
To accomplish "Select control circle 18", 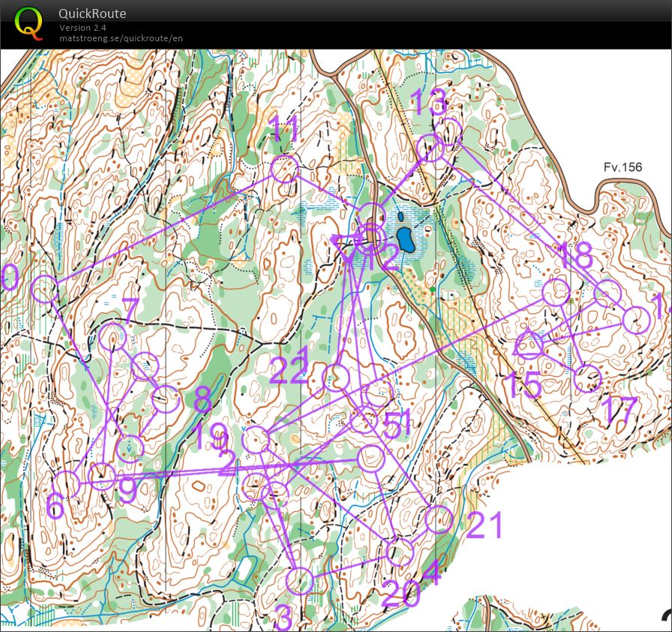I will pos(556,292).
